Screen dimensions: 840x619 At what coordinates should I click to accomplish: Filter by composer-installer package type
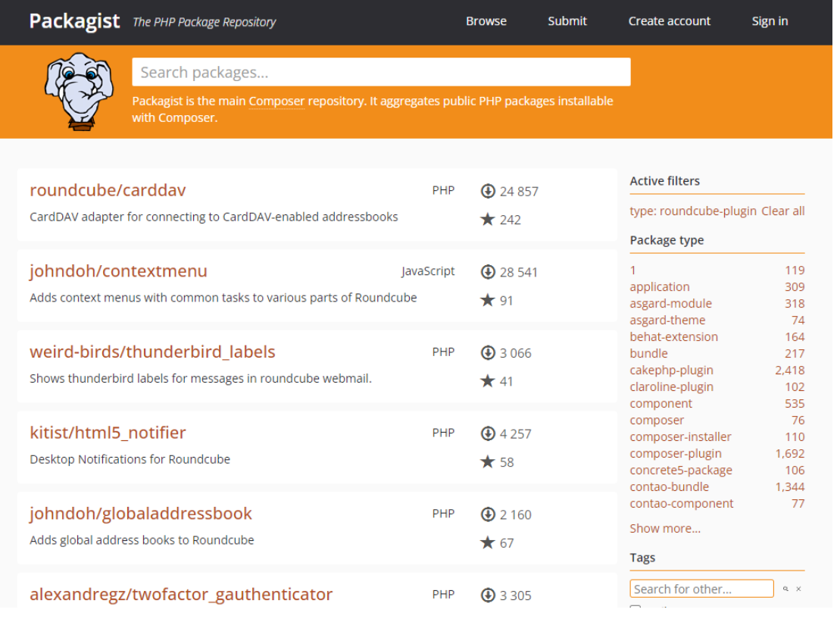pyautogui.click(x=680, y=436)
